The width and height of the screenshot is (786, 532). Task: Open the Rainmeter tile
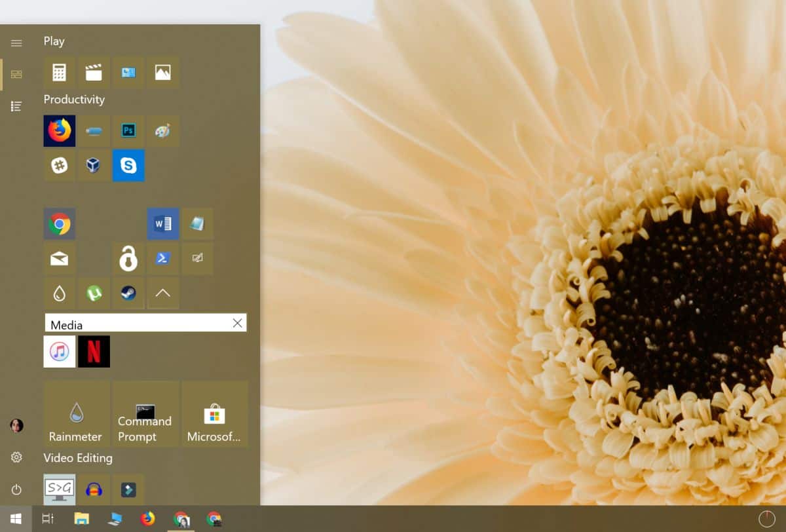point(77,414)
